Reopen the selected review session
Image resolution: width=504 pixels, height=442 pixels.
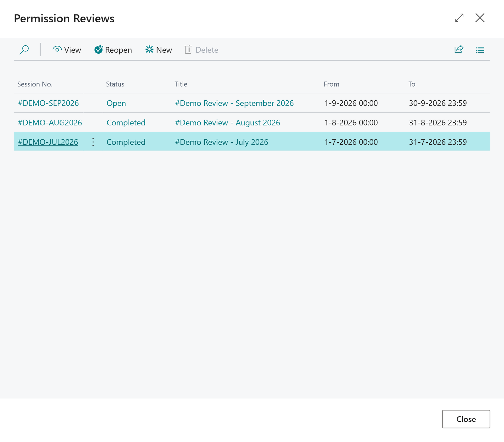click(113, 50)
